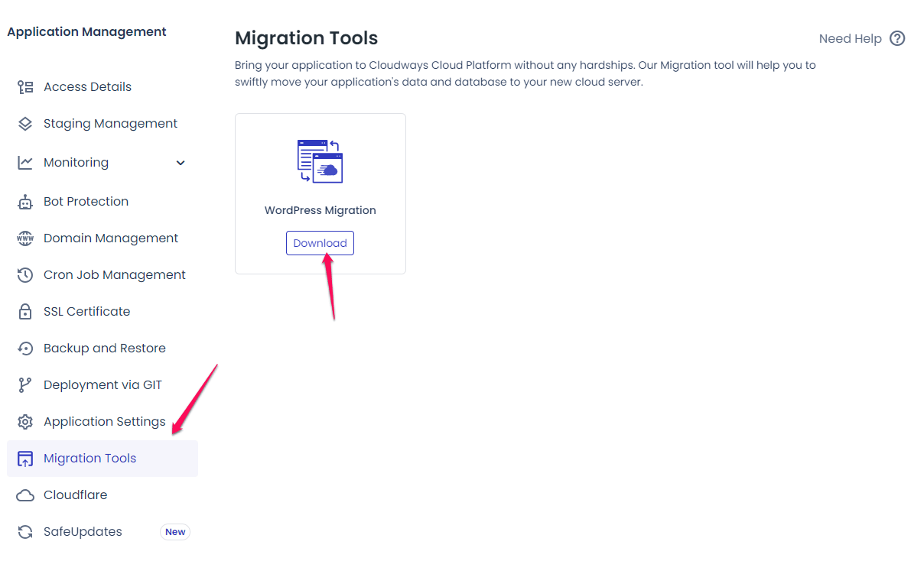924x574 pixels.
Task: Click the Migration Tools page heading
Action: tap(306, 38)
